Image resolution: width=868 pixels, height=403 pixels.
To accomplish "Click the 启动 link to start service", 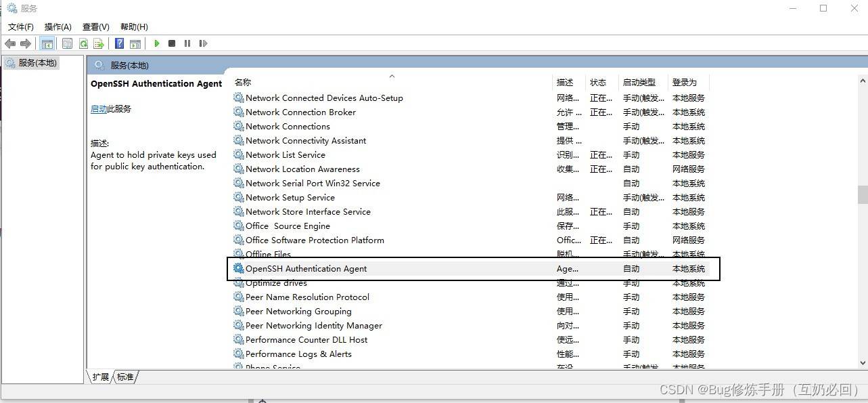I will click(x=99, y=108).
